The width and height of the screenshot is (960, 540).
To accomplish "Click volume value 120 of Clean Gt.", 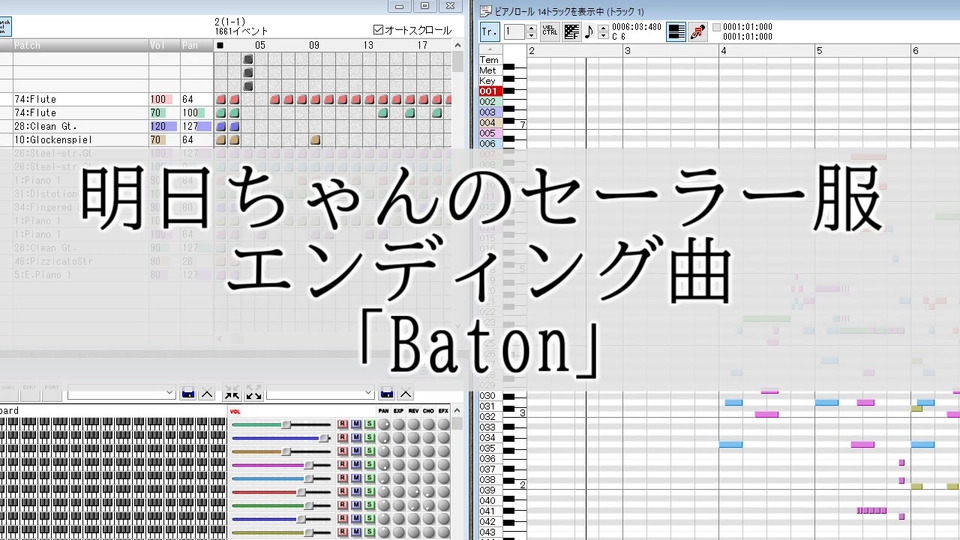I will tap(158, 126).
